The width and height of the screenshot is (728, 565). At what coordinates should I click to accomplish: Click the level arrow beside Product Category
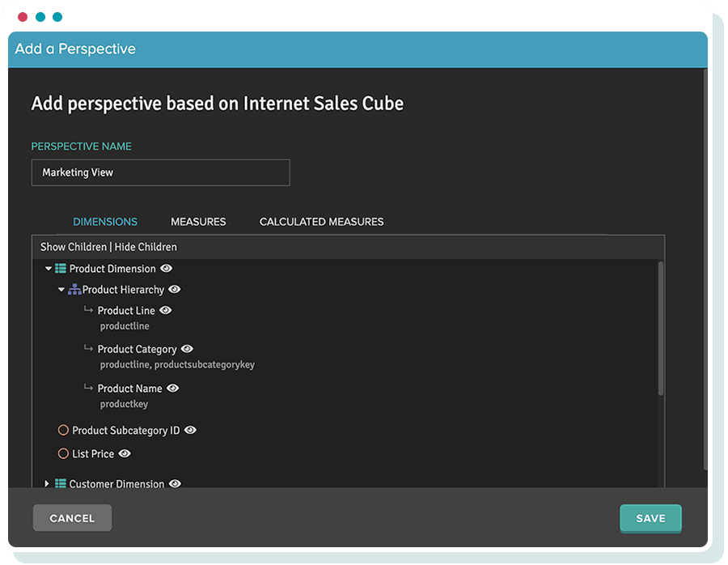pyautogui.click(x=88, y=349)
